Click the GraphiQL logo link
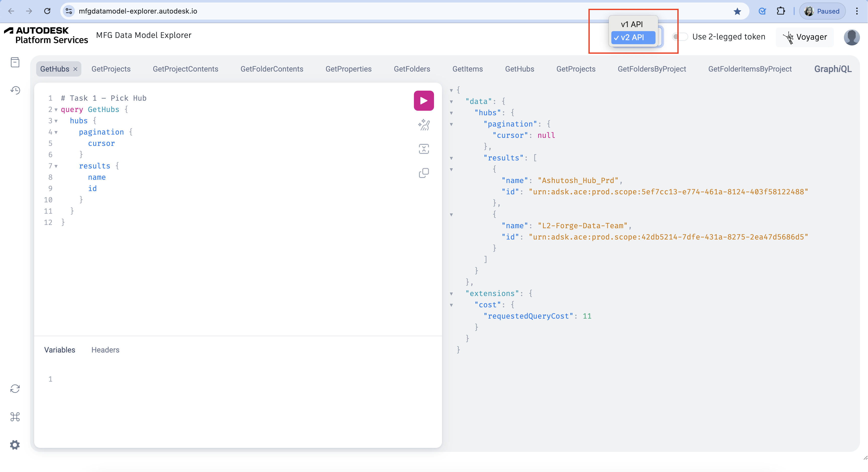Screen dimensions: 868x472 (x=833, y=69)
